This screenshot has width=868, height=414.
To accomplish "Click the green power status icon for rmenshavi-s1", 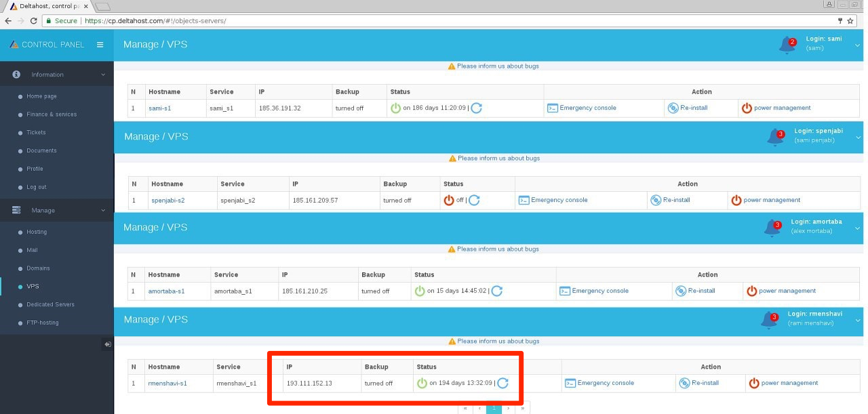I will [x=422, y=383].
